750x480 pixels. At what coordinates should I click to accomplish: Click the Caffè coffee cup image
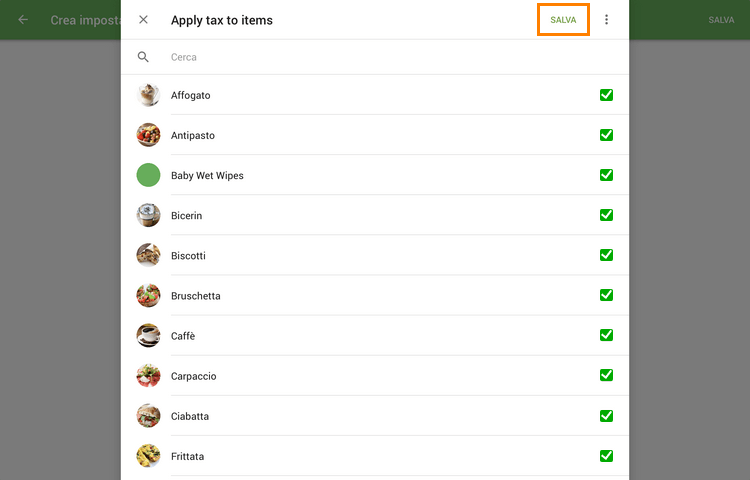[148, 336]
